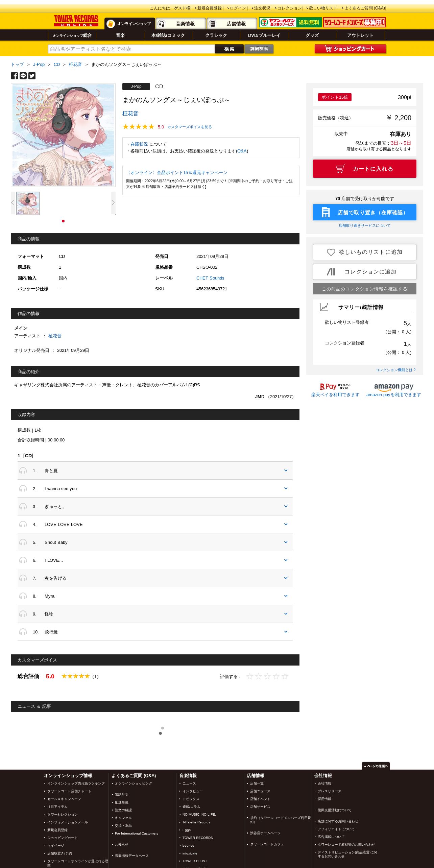Select the third rating star
The width and height of the screenshot is (434, 868).
tap(267, 676)
